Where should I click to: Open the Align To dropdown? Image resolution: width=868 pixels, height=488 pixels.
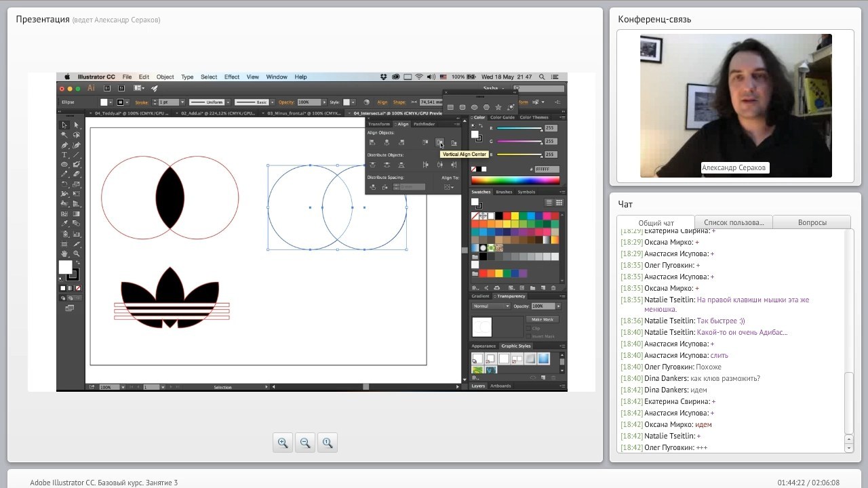[x=449, y=186]
